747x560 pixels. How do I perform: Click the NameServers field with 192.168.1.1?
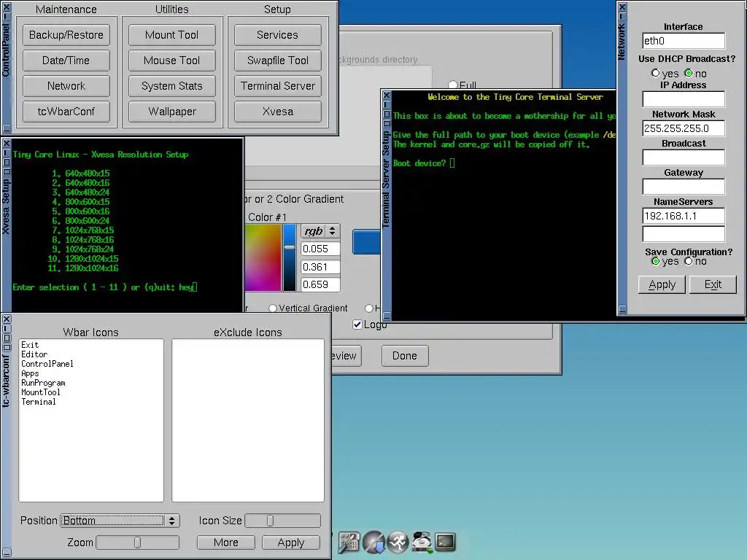point(684,216)
